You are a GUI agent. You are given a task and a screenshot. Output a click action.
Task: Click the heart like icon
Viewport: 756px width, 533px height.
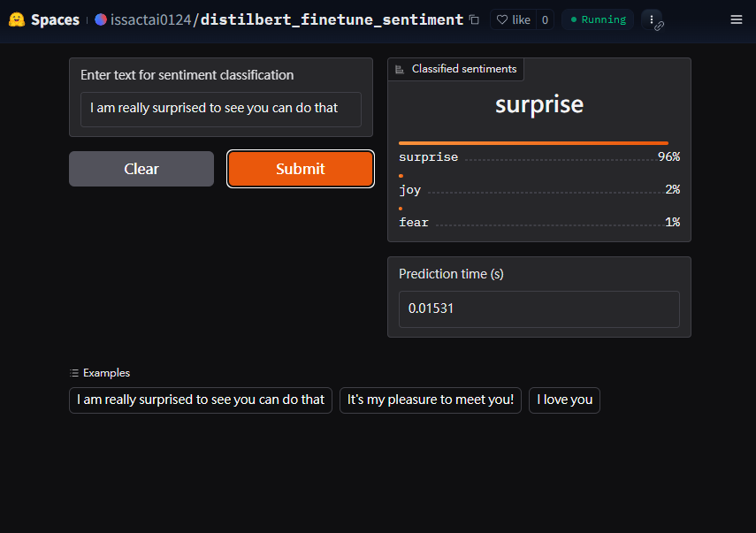pos(502,19)
